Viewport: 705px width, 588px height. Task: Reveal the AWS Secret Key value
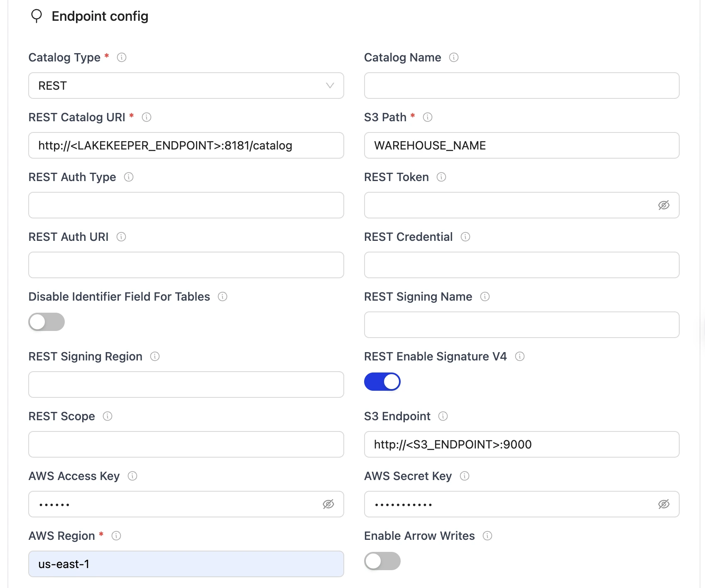point(664,504)
